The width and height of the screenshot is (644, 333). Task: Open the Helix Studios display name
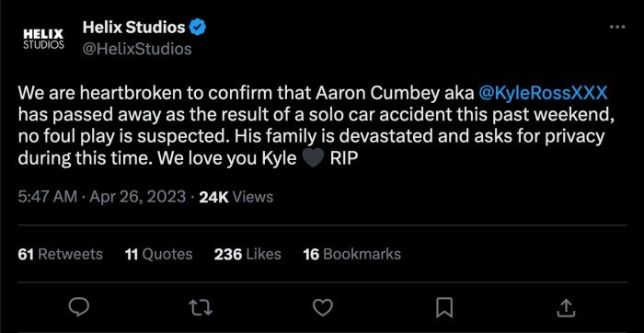click(x=134, y=28)
